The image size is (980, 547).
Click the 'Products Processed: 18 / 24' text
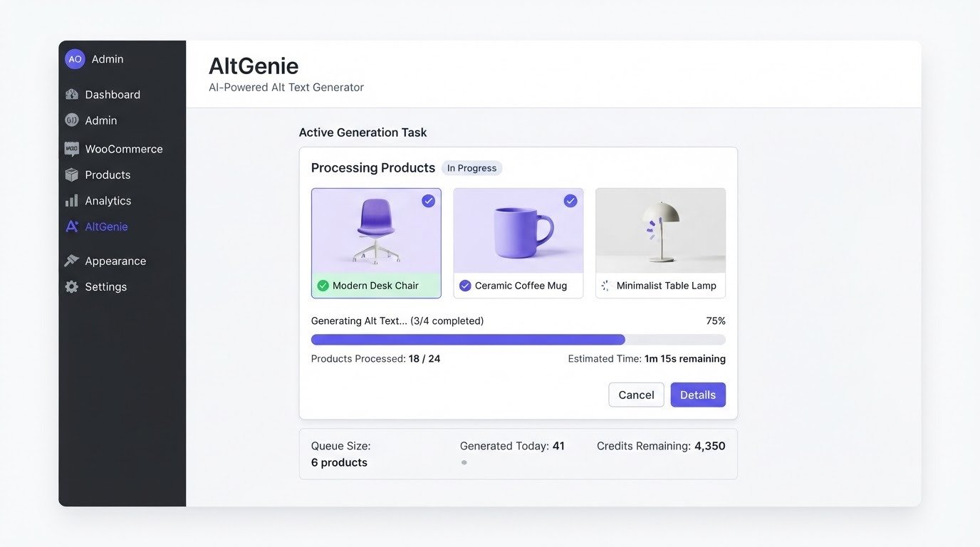pyautogui.click(x=375, y=359)
